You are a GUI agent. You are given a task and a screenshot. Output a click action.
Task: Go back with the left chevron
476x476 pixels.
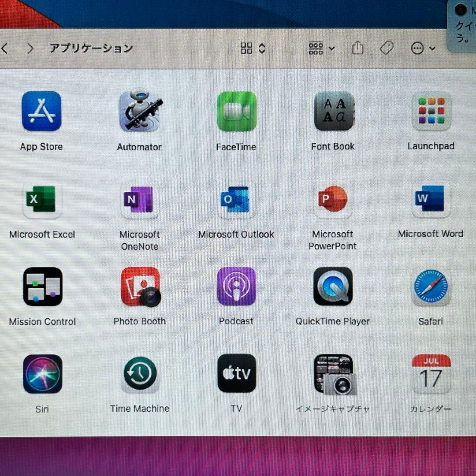(x=4, y=48)
